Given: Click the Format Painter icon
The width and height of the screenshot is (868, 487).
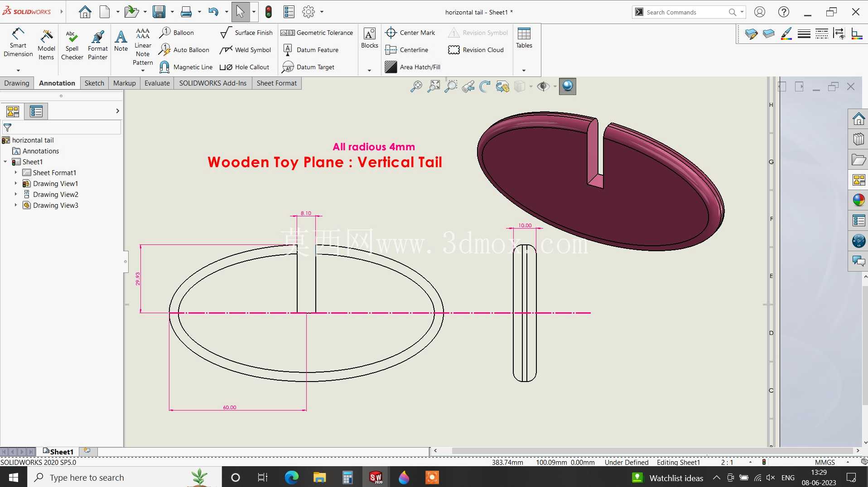Looking at the screenshot, I should (x=98, y=45).
